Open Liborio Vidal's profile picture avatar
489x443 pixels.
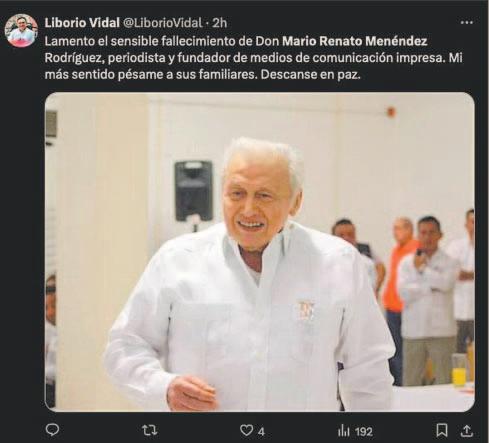pyautogui.click(x=21, y=30)
